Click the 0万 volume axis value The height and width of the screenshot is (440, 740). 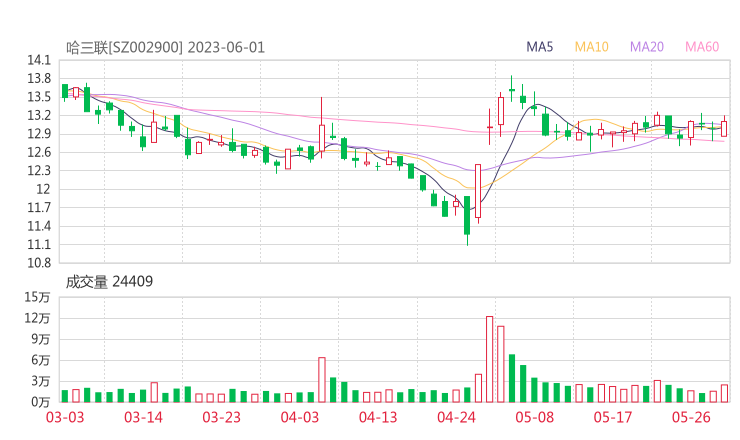pos(41,402)
